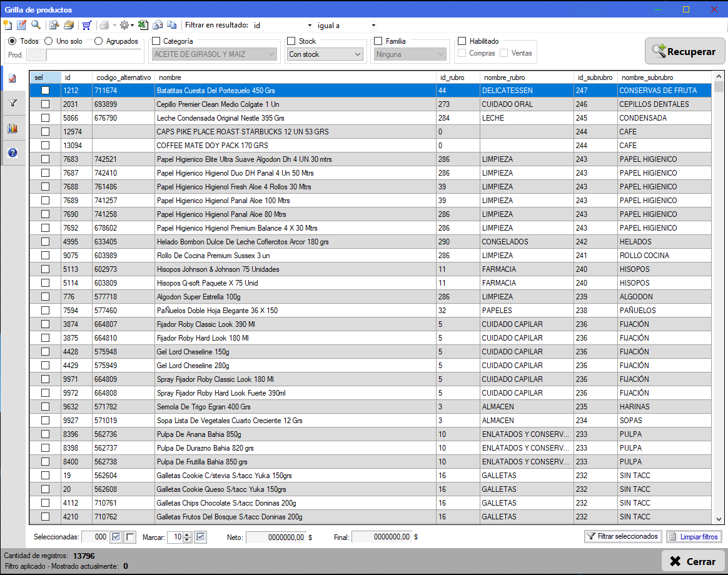
Task: Click the Final amount field
Action: click(382, 537)
